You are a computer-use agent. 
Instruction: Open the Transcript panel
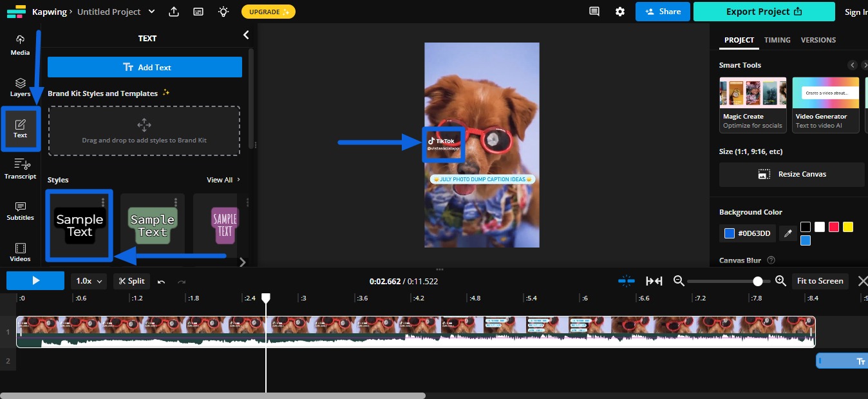tap(20, 170)
